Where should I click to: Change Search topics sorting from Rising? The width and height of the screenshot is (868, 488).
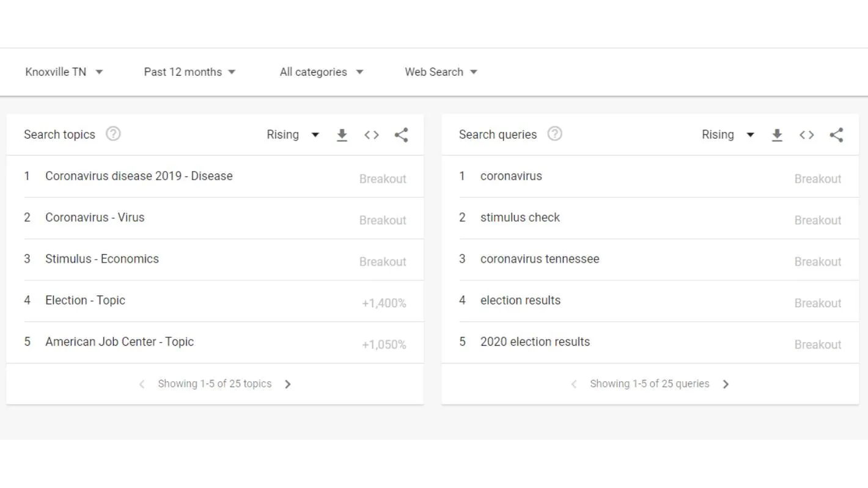tap(293, 135)
